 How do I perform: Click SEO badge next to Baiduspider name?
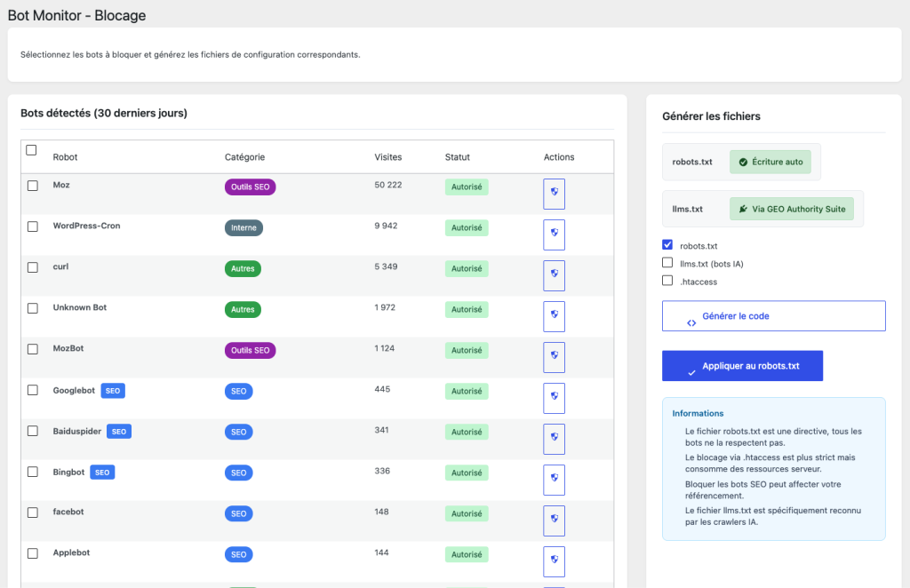click(119, 432)
